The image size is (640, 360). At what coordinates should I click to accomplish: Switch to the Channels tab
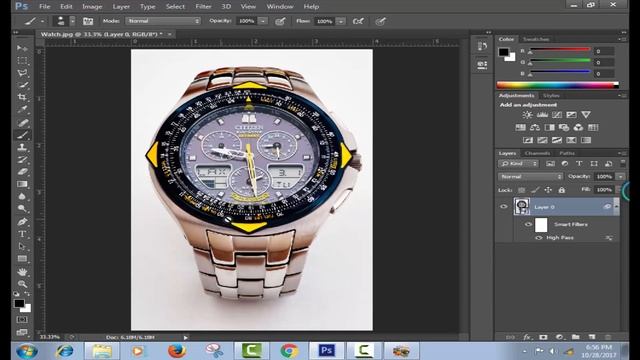coord(537,153)
